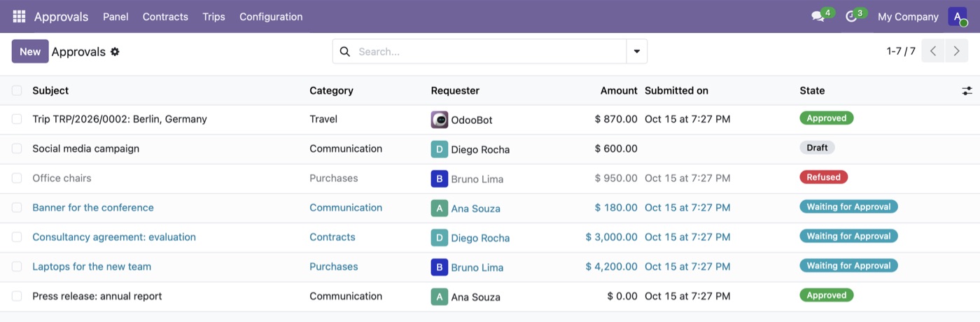Viewport: 980px width, 322px height.
Task: Click the $ 4,200.00 amount cell
Action: 612,266
